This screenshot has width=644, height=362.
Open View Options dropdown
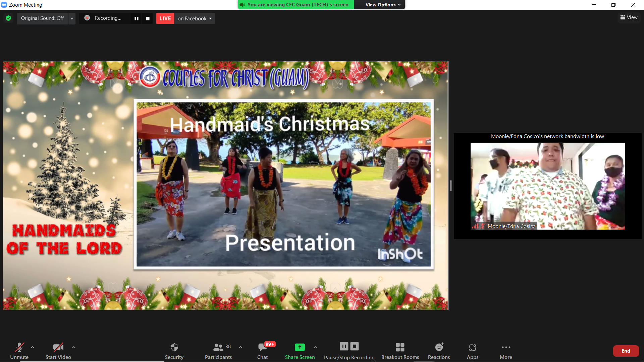pyautogui.click(x=383, y=5)
